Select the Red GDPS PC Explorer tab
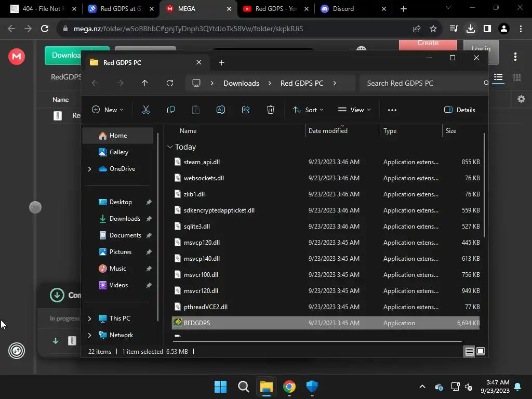This screenshot has width=532, height=399. coord(146,62)
